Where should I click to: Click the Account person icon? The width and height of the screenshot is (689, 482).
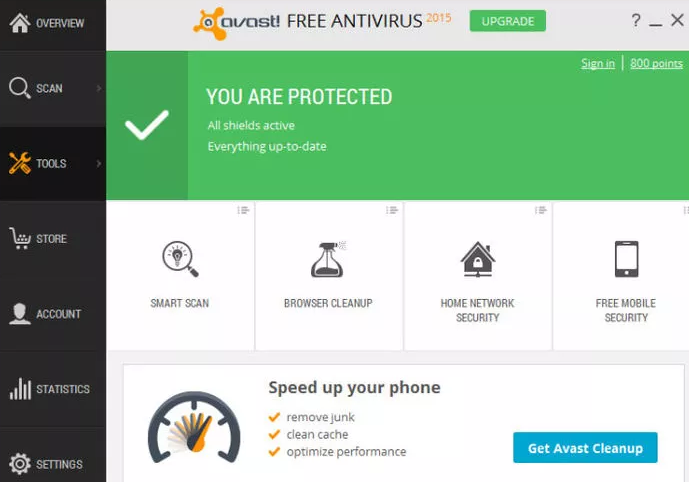(x=20, y=314)
